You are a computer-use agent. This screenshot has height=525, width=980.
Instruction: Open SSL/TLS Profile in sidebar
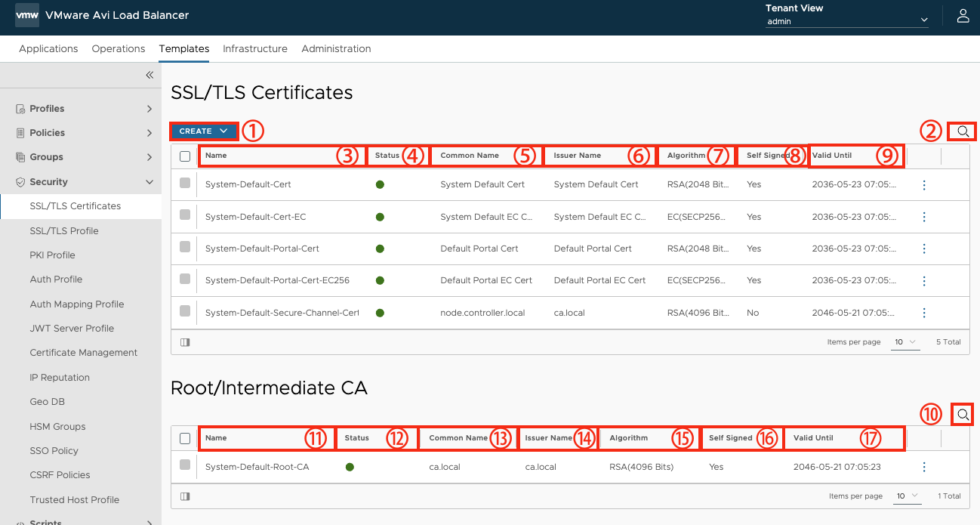click(64, 231)
